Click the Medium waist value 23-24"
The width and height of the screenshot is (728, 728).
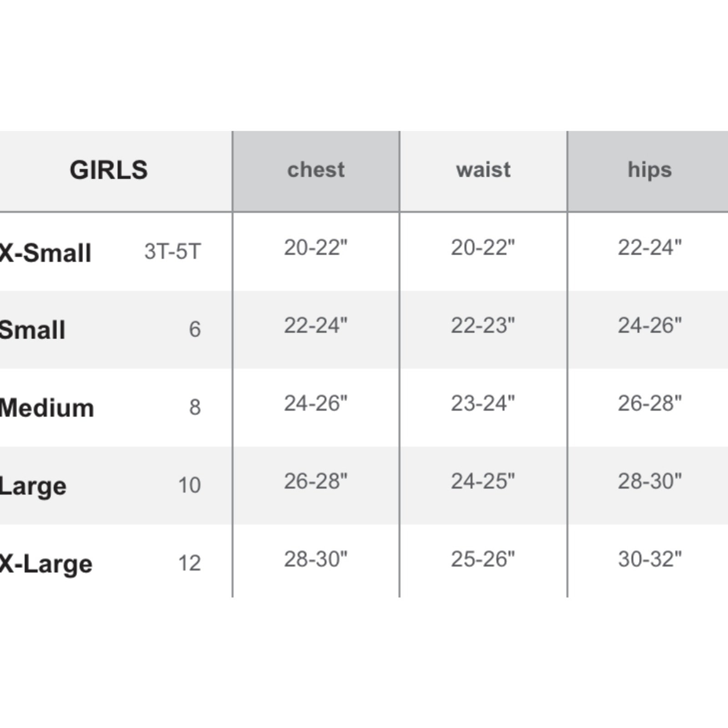(483, 404)
